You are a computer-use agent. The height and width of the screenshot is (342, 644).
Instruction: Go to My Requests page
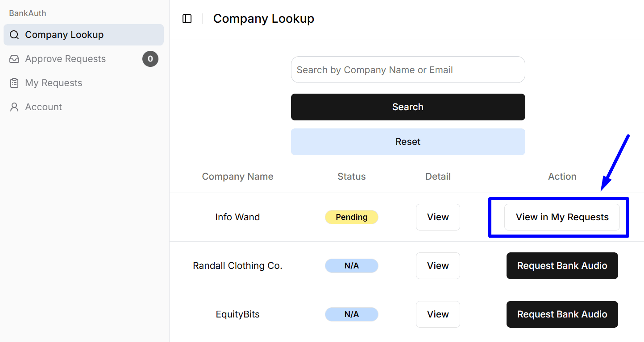tap(54, 83)
